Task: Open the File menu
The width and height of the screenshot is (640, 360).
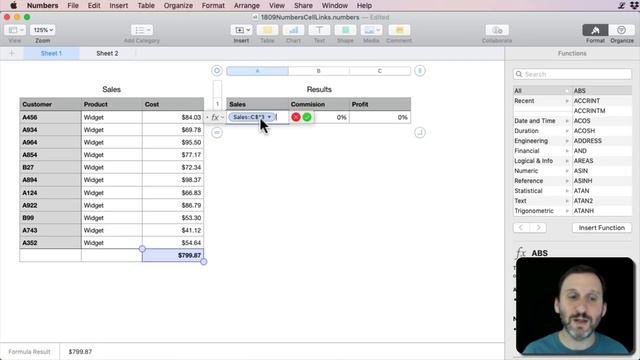Action: pos(73,6)
